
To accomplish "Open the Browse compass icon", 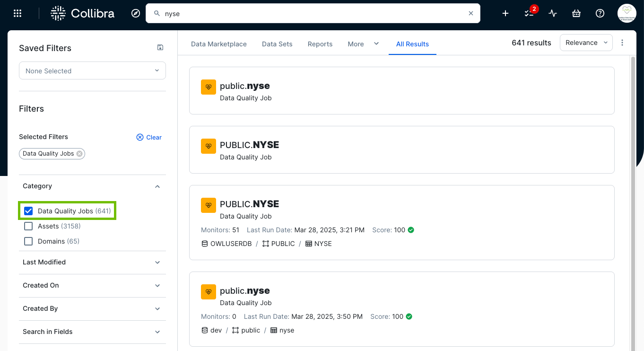I will coord(136,13).
